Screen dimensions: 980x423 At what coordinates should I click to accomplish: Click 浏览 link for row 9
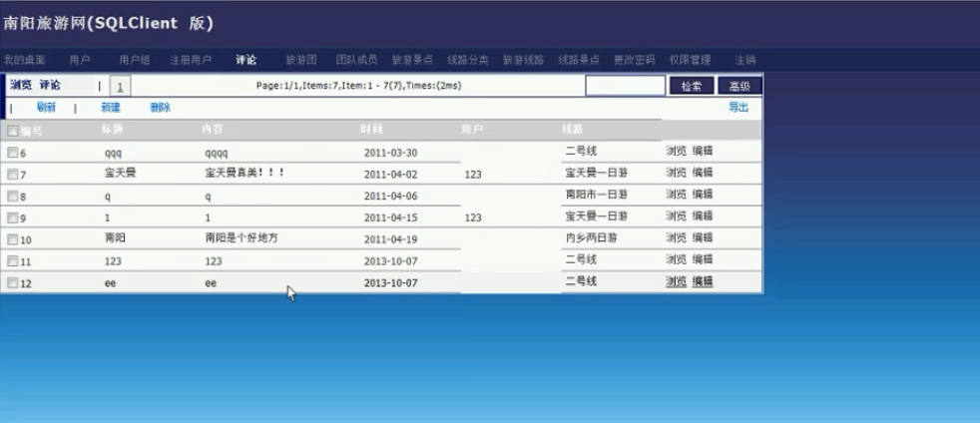click(x=676, y=215)
